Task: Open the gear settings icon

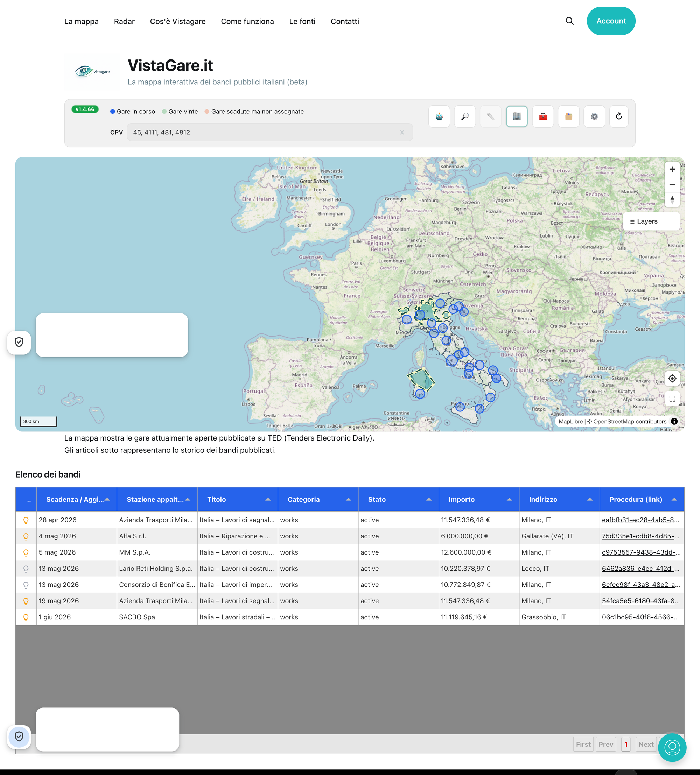Action: tap(594, 117)
